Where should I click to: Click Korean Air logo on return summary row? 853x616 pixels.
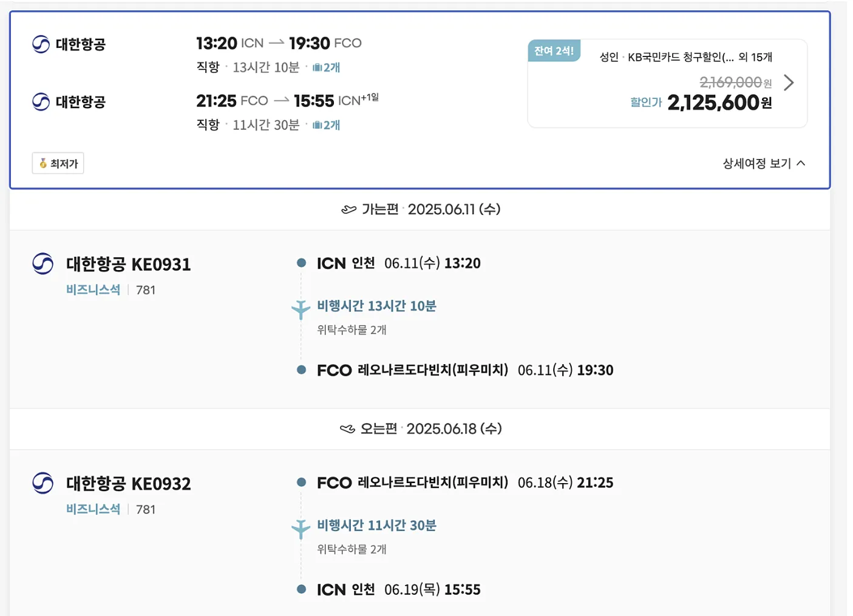click(x=41, y=102)
